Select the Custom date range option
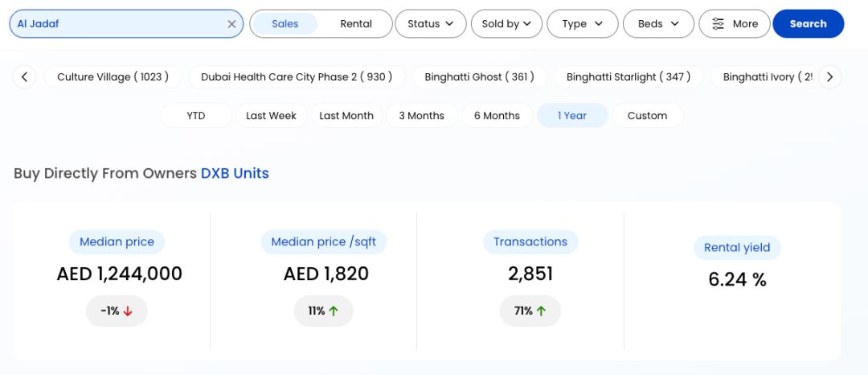868x375 pixels. tap(647, 116)
